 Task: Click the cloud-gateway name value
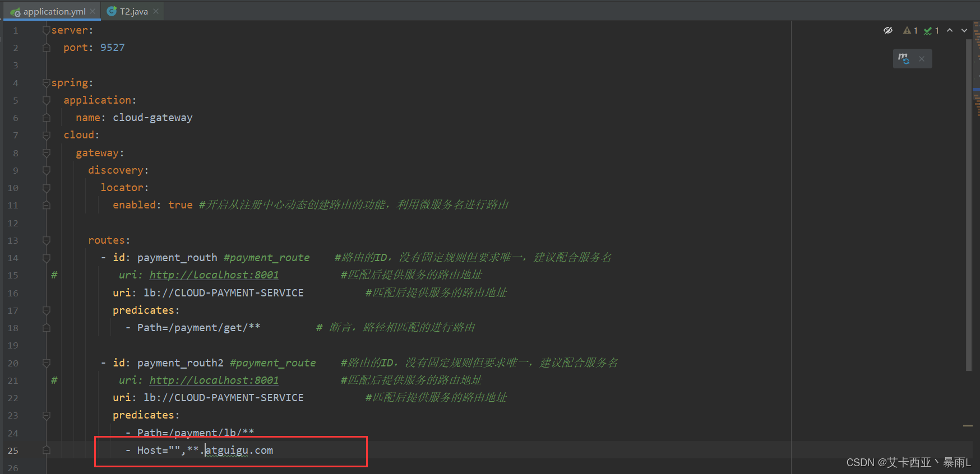[x=152, y=118]
